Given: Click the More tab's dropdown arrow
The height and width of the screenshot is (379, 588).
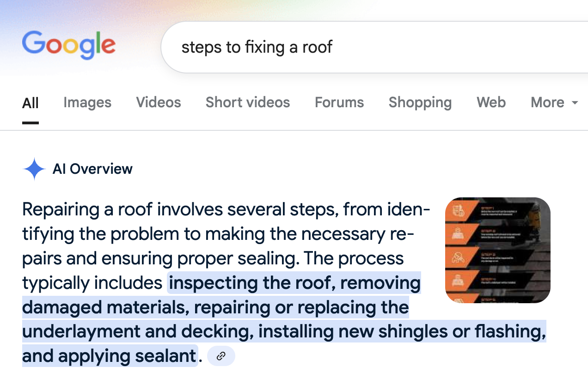Looking at the screenshot, I should point(575,103).
